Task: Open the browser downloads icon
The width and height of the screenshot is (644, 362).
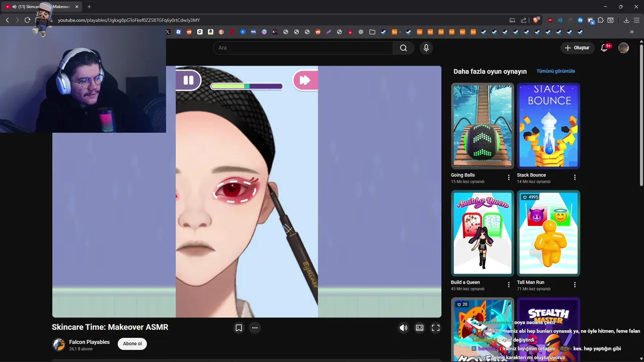Action: [626, 20]
